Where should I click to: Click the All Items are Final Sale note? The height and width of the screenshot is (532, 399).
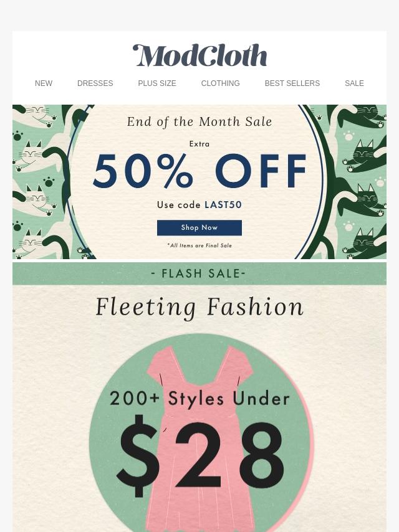coord(199,245)
